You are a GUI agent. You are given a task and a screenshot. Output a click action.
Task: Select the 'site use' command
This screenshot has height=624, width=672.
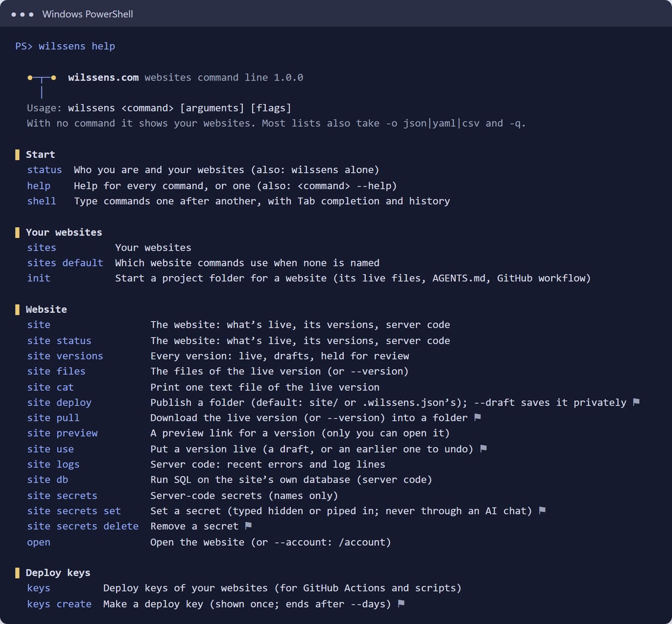click(50, 449)
